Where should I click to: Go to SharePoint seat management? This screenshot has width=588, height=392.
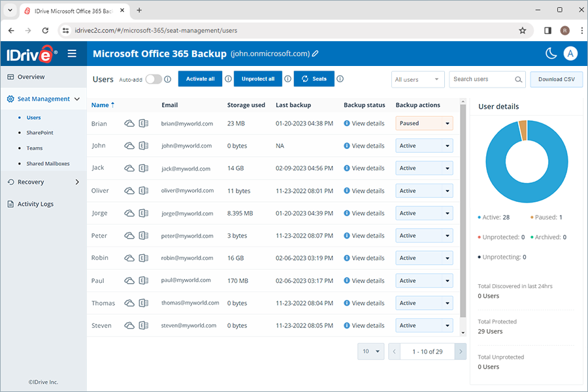40,133
